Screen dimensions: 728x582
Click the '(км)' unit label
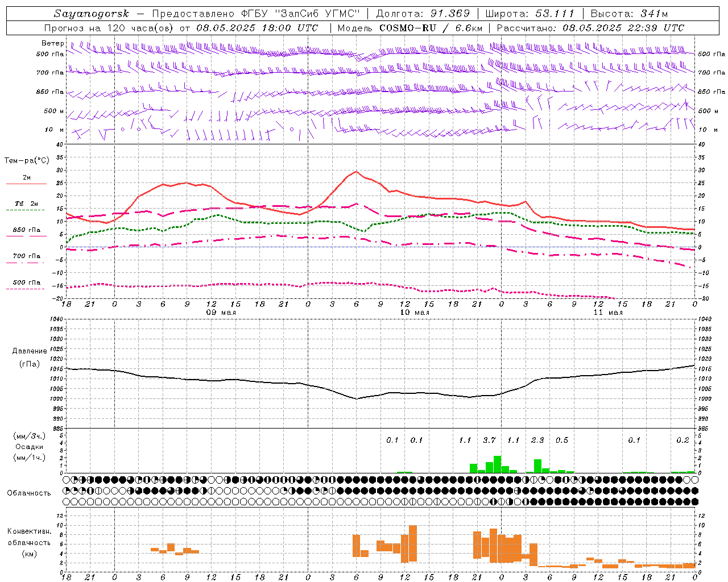coord(30,554)
